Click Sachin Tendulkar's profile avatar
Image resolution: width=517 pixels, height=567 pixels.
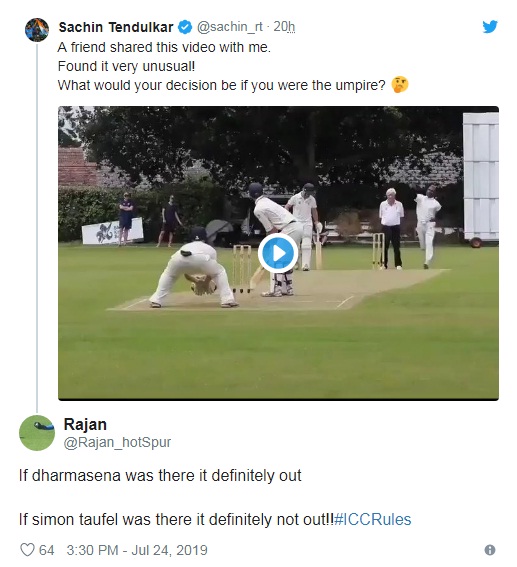(x=37, y=30)
